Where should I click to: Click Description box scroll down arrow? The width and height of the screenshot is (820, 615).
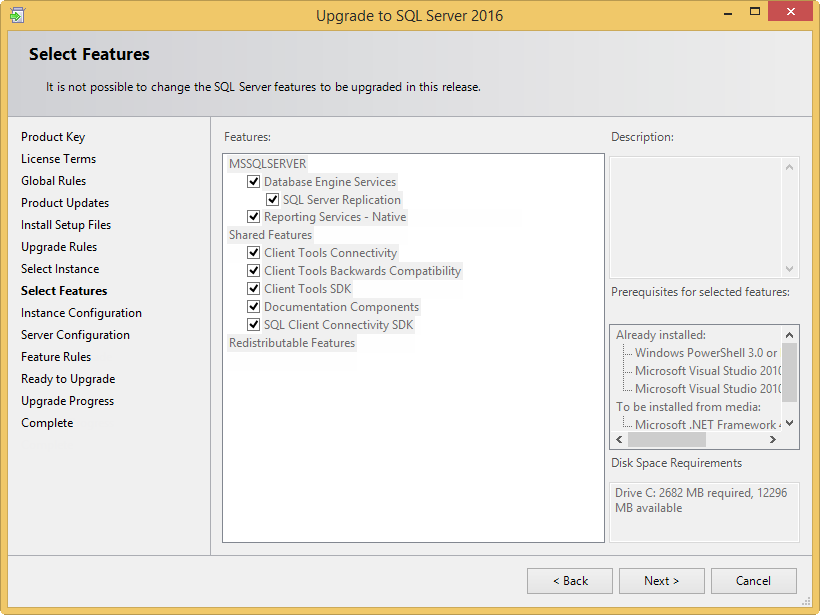coord(790,269)
